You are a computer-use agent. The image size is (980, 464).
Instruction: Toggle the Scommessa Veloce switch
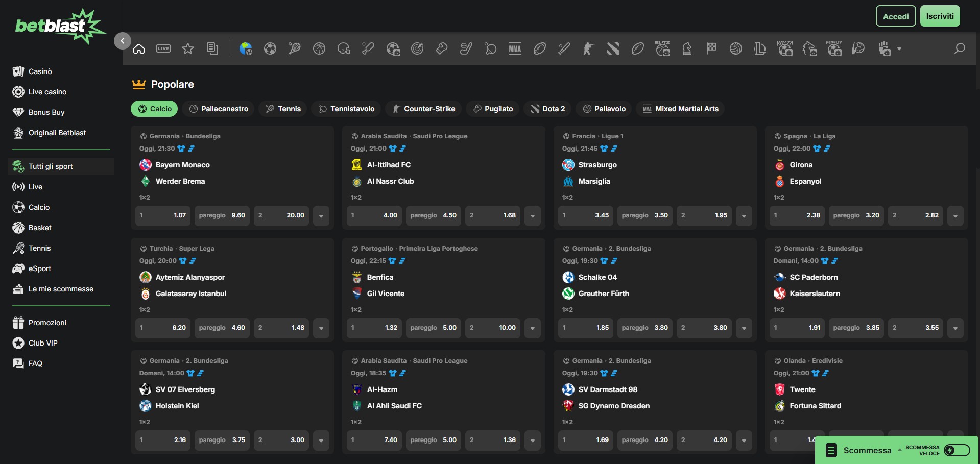click(957, 450)
